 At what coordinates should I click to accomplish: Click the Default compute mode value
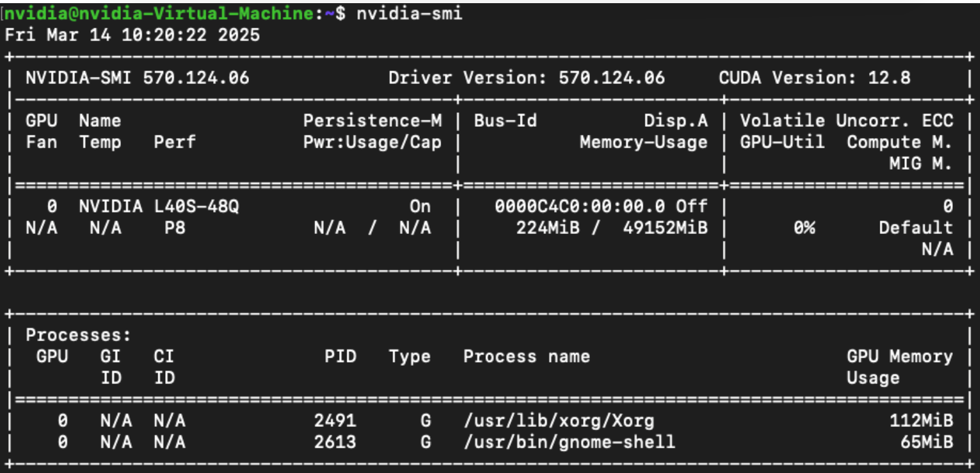[916, 228]
